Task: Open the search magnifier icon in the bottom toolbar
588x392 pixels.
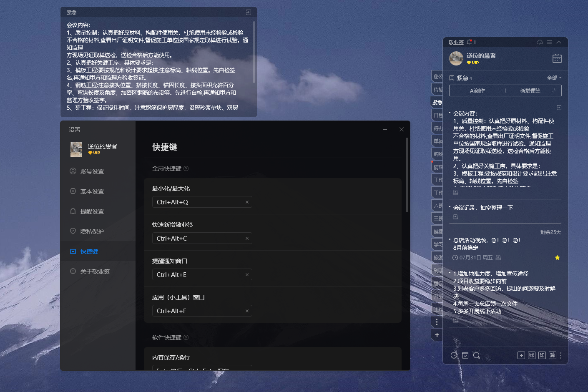Action: [x=477, y=355]
